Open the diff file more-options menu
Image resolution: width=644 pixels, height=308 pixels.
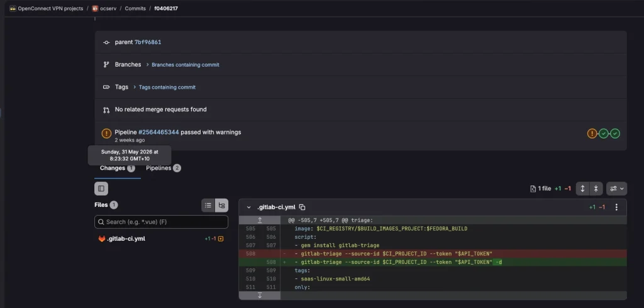(616, 207)
